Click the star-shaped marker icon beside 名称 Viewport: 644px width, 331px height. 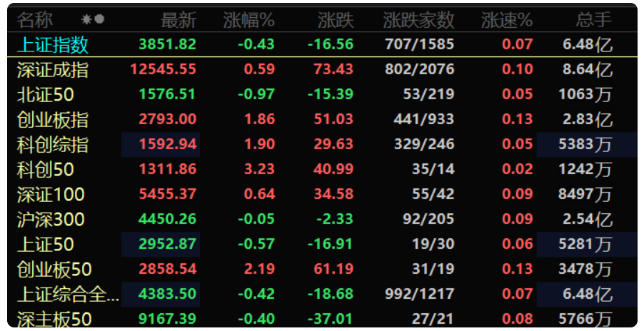(x=86, y=19)
